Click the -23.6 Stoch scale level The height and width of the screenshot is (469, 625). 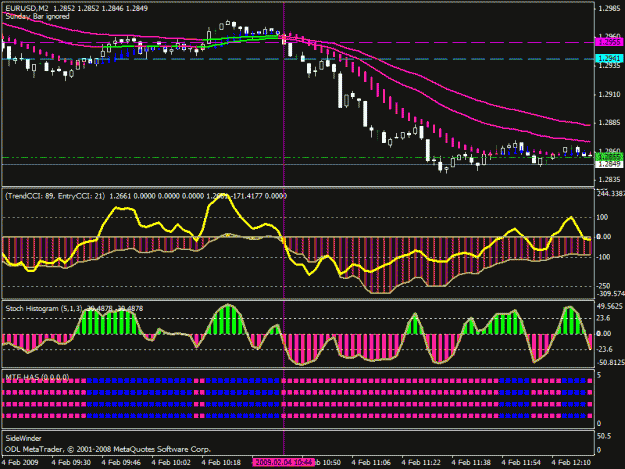coord(604,349)
